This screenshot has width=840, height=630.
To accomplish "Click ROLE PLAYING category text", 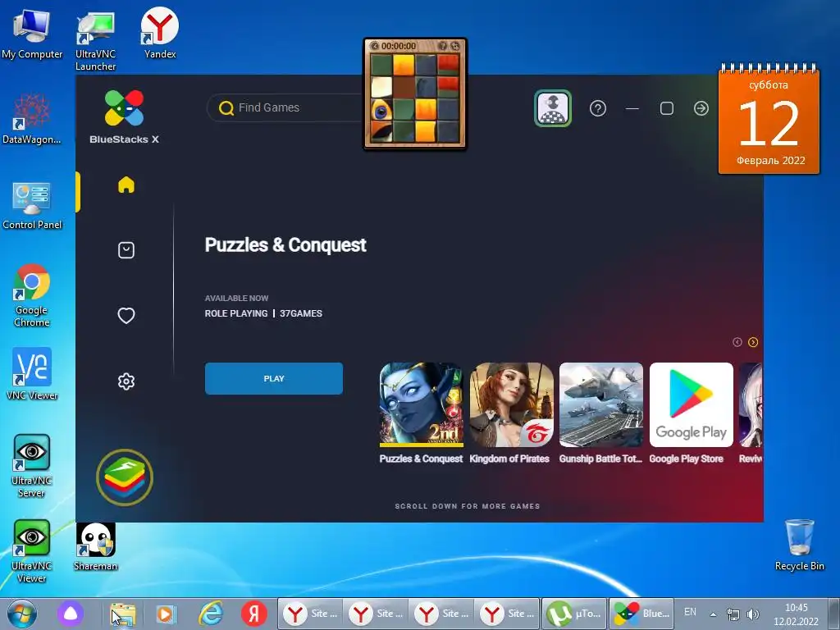I will (236, 313).
